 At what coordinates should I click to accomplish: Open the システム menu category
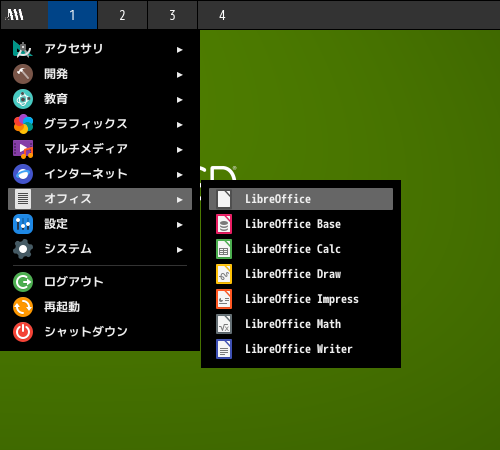tap(100, 249)
